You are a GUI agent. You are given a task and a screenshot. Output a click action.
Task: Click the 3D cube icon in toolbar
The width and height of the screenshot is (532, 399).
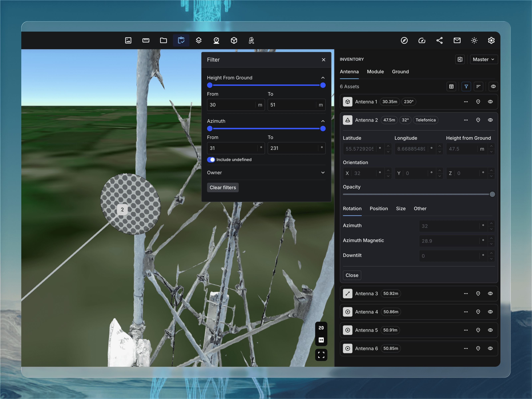tap(234, 40)
